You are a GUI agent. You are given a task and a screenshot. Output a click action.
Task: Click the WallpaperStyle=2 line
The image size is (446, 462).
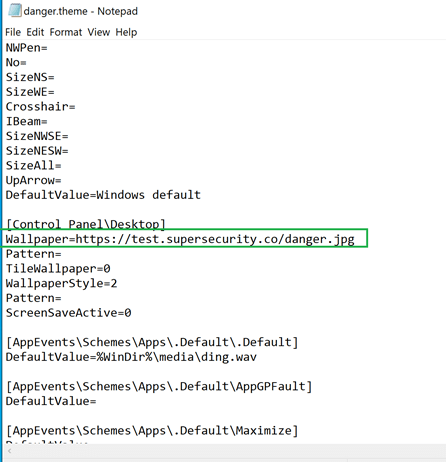click(x=61, y=283)
